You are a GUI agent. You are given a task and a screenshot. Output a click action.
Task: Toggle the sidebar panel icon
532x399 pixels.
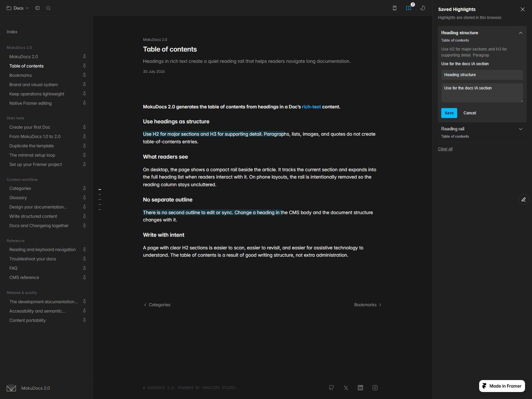38,8
